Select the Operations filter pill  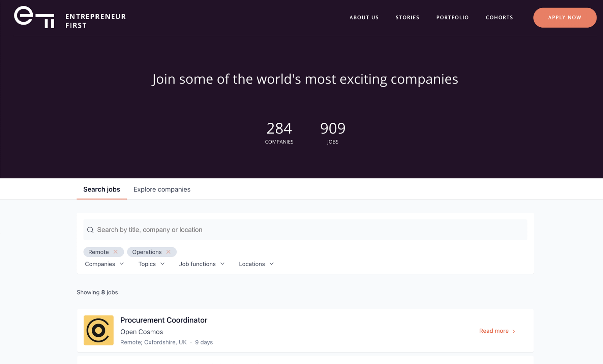[147, 252]
